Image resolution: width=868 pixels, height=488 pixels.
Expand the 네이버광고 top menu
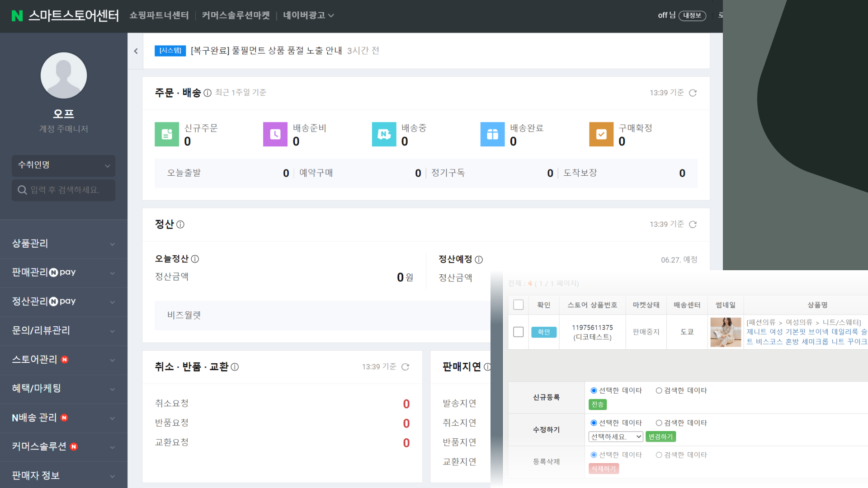(x=308, y=15)
